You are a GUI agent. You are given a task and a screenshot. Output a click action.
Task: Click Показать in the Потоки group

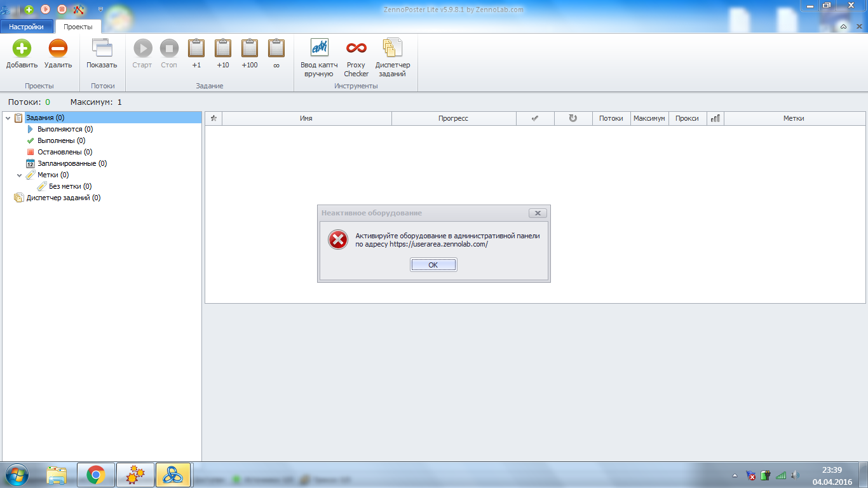pyautogui.click(x=102, y=54)
